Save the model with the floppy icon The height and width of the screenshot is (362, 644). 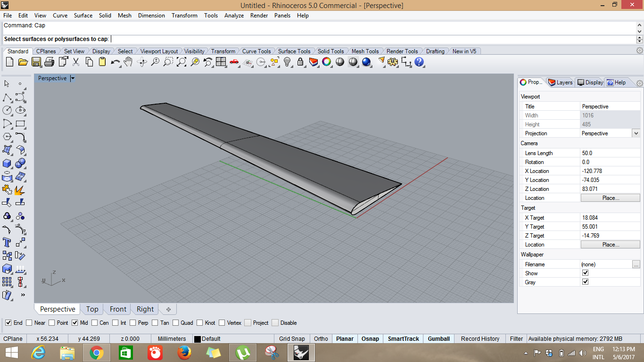[36, 62]
